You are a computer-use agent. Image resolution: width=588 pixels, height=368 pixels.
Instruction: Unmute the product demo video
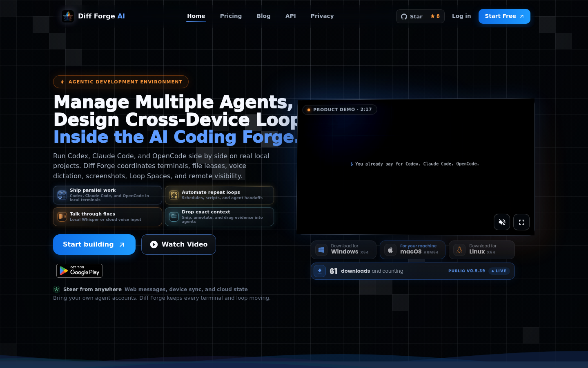(x=502, y=222)
